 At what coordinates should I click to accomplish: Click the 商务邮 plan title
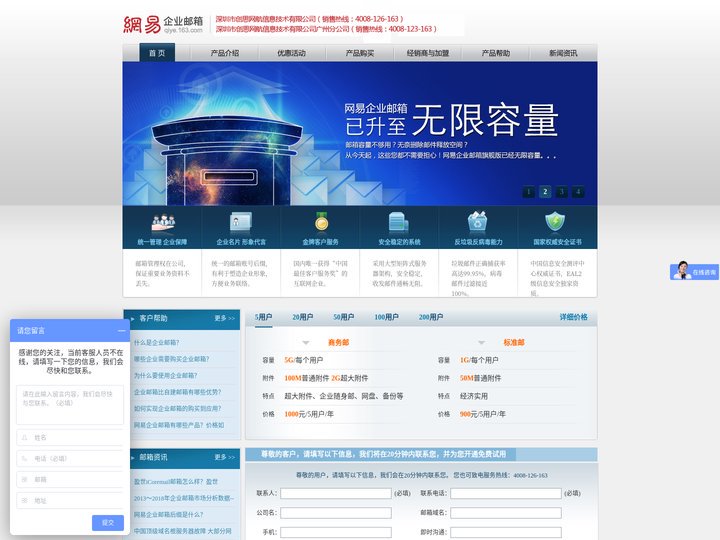pyautogui.click(x=338, y=343)
